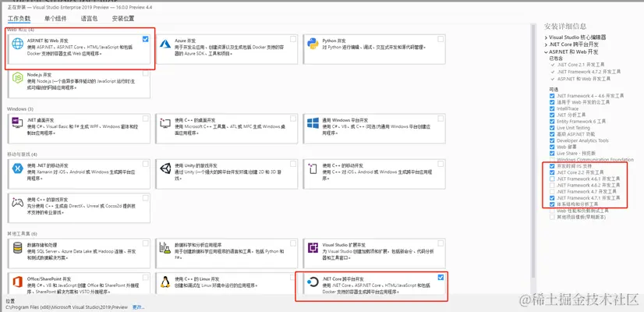This screenshot has height=312, width=644.
Task: Click the Xamarin .NET mobile development icon
Action: (18, 168)
